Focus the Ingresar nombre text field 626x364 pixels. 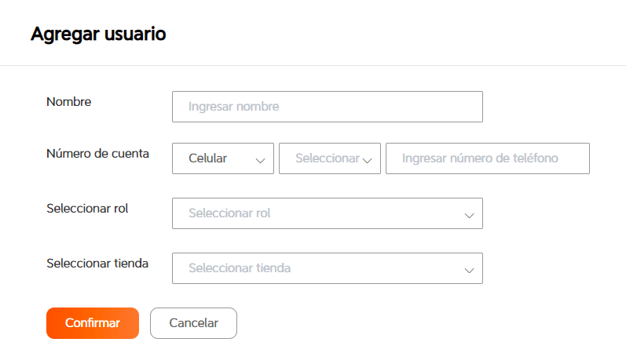click(327, 107)
